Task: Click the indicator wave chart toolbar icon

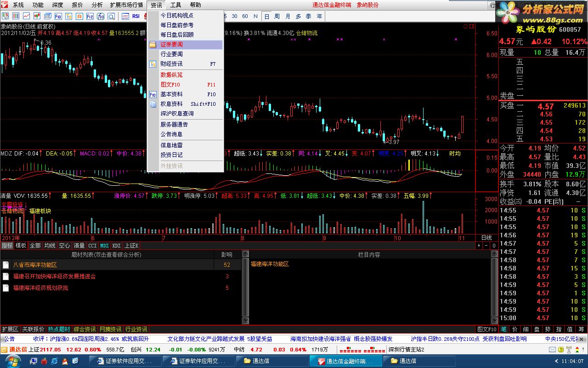Action: pos(125,16)
